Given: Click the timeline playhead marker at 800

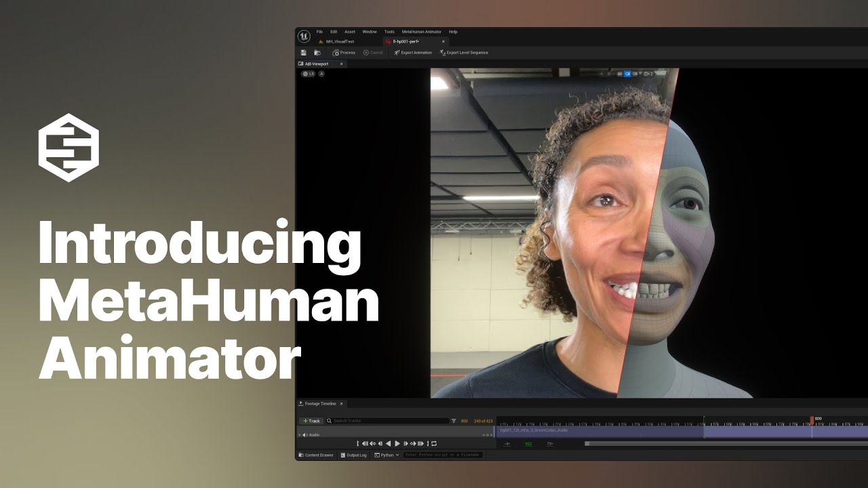Looking at the screenshot, I should coord(812,420).
